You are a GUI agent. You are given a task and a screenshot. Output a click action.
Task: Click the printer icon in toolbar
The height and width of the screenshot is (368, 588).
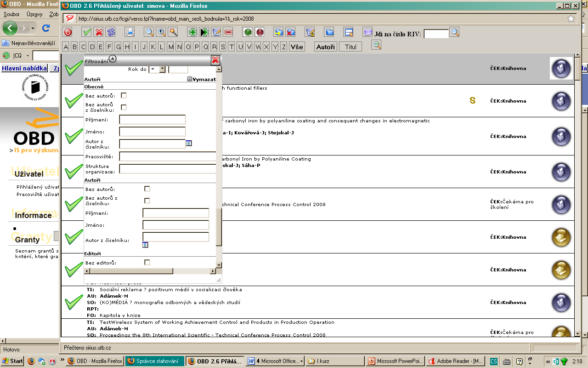130,32
